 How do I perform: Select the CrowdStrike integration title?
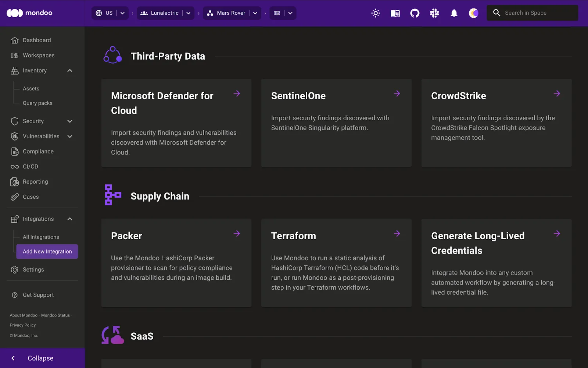click(x=459, y=96)
